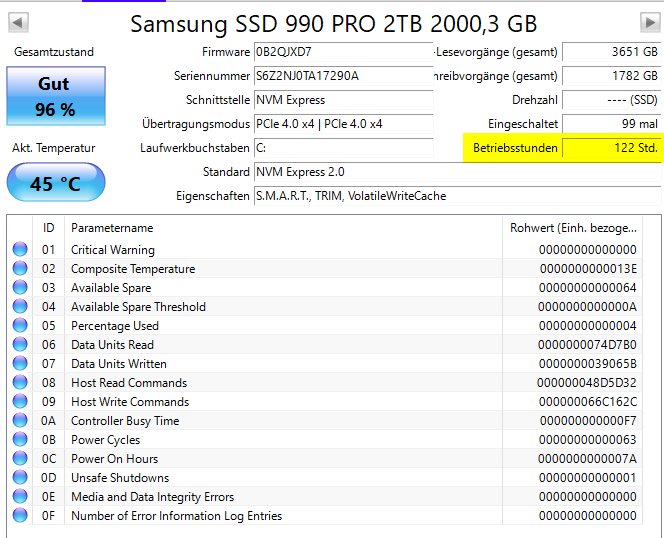The image size is (664, 538).
Task: Select the serial number field S6Z2NJ0TA17290A
Action: coord(343,76)
